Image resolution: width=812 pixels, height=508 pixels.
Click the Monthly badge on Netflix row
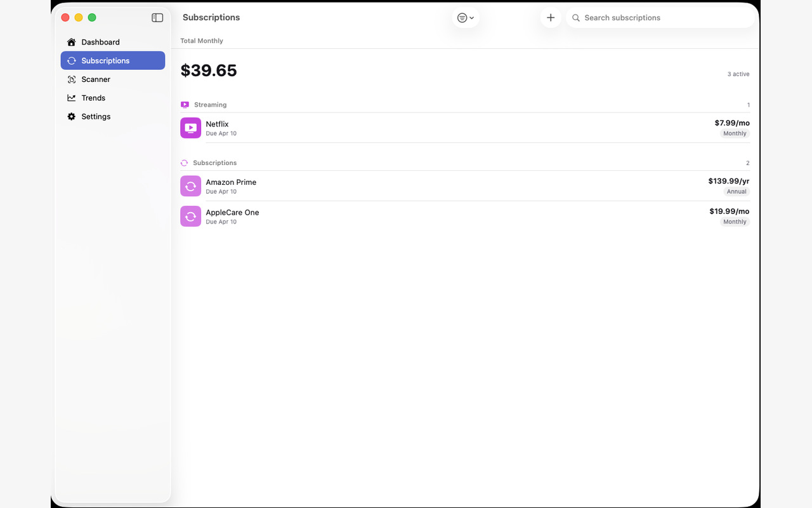click(x=735, y=133)
